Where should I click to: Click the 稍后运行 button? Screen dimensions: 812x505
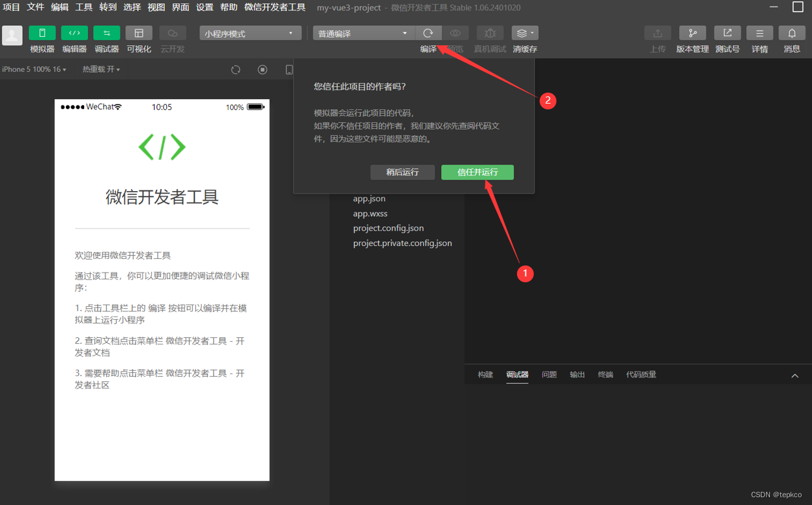pyautogui.click(x=402, y=172)
